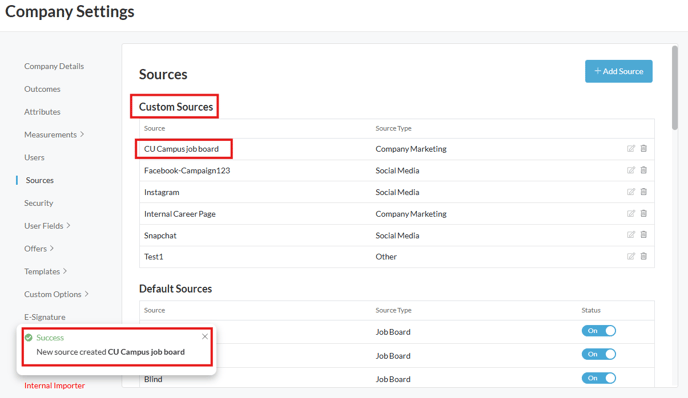Delete the Snapchat source
The image size is (688, 398).
pos(644,235)
